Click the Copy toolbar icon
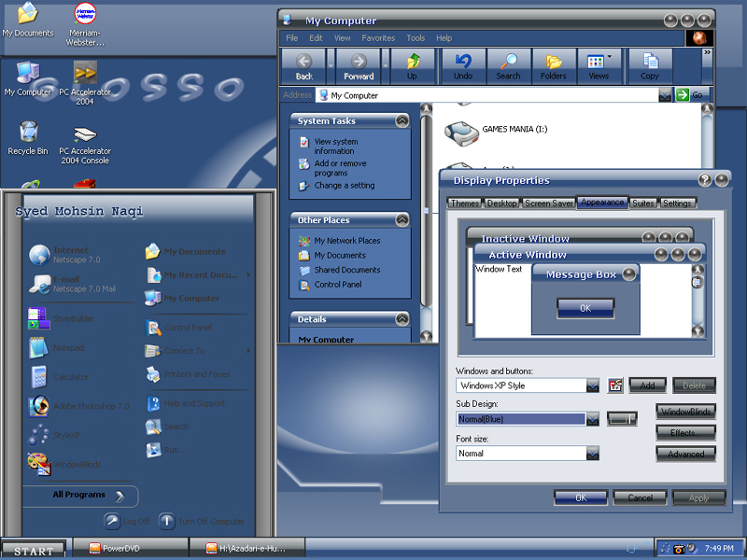Viewport: 747px width, 560px height. (650, 66)
